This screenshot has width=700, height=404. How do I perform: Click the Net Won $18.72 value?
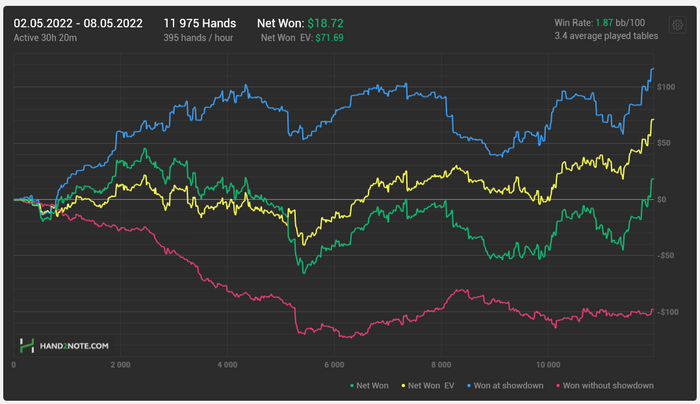point(325,23)
